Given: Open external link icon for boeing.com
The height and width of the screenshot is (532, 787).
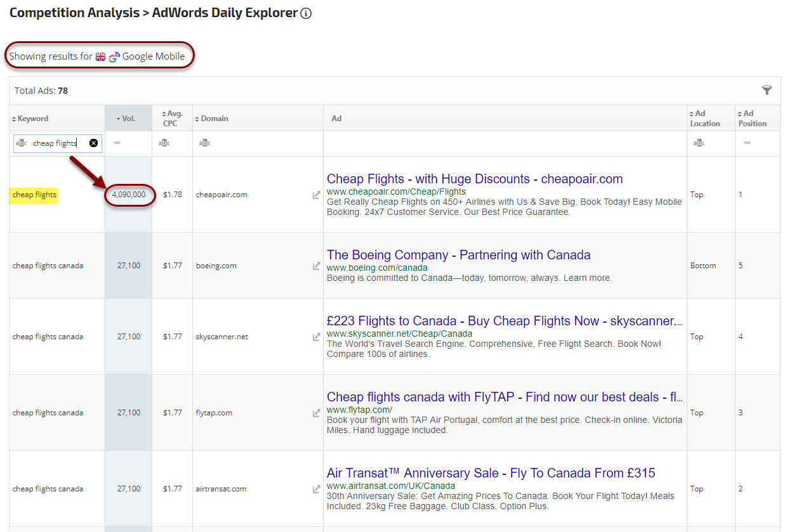Looking at the screenshot, I should (x=316, y=266).
